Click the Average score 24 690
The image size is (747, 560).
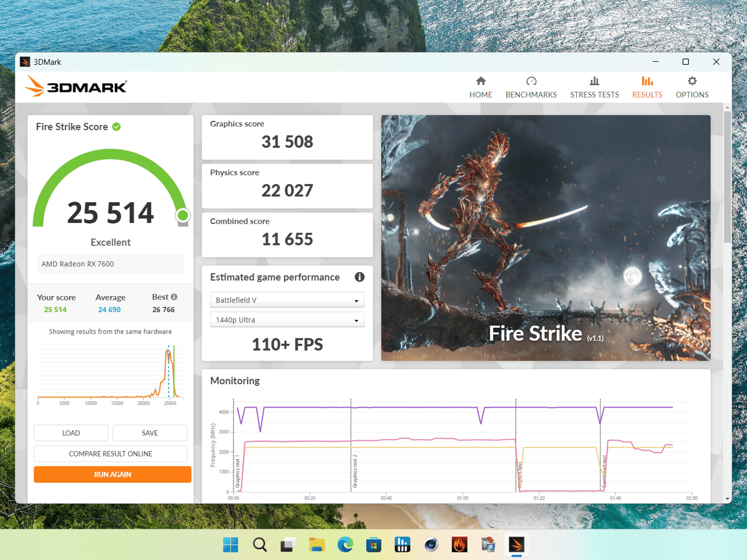click(x=109, y=310)
